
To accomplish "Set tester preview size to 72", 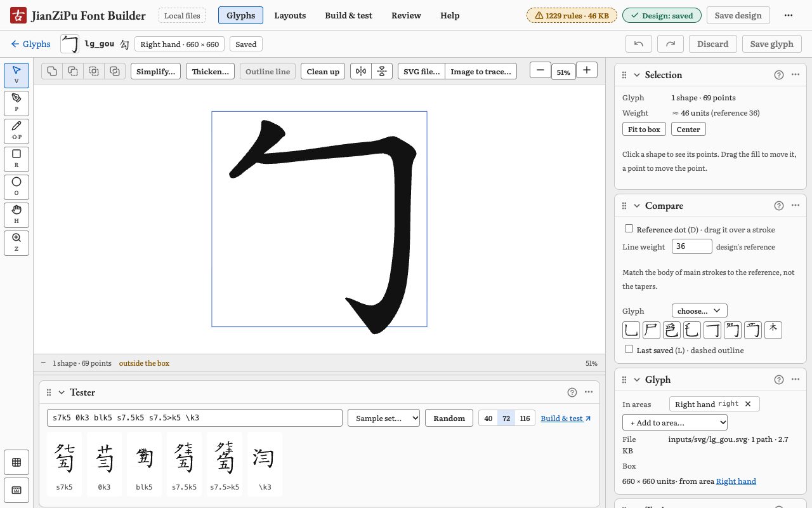I will pos(506,418).
